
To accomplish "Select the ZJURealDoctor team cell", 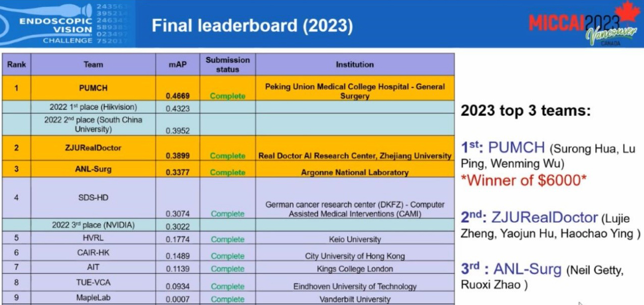I will tap(93, 148).
